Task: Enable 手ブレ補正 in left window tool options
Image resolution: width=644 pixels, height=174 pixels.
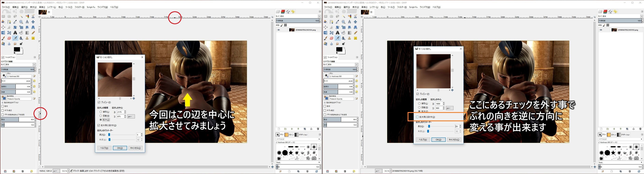Action: 3,110
